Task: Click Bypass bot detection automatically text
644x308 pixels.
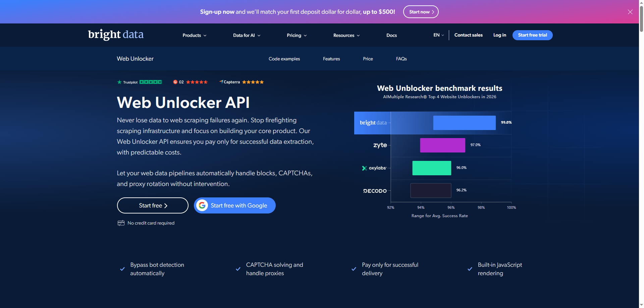Action: [157, 269]
